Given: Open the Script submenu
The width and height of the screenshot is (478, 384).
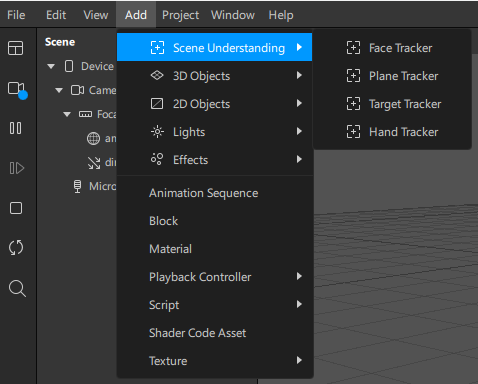Looking at the screenshot, I should click(x=214, y=305).
